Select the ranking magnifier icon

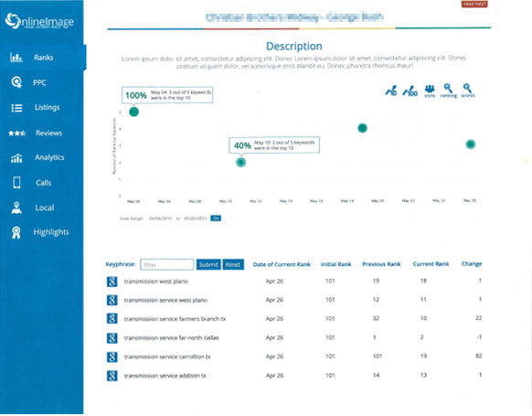[x=449, y=91]
